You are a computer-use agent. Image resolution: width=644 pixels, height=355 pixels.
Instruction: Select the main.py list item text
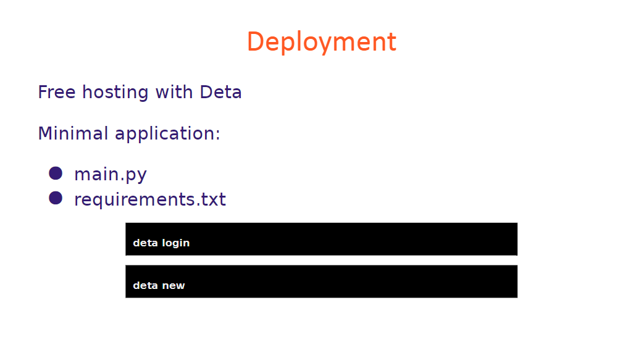coord(110,175)
